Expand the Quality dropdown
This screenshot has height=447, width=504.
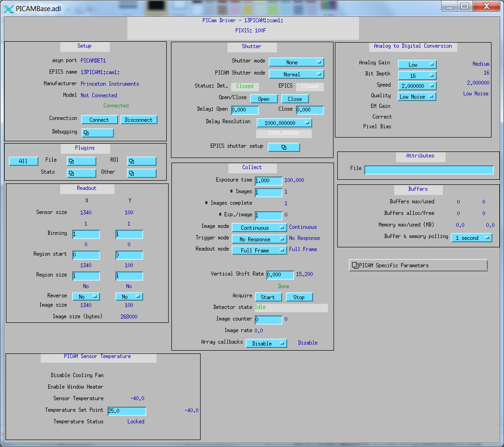pyautogui.click(x=417, y=96)
